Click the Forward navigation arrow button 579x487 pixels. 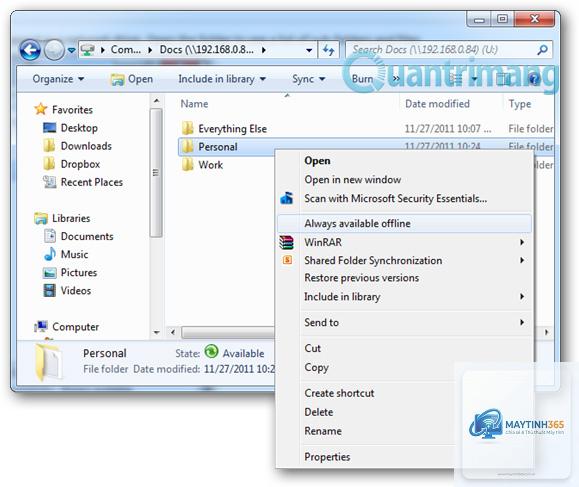54,50
